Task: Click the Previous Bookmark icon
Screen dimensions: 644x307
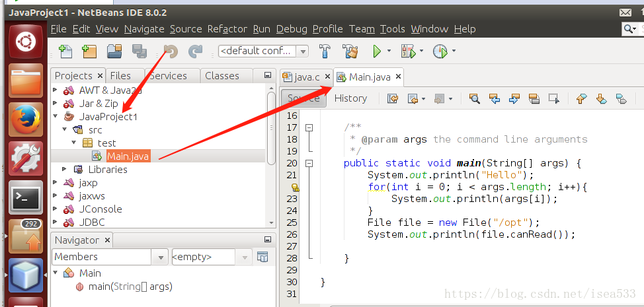Action: [x=581, y=98]
